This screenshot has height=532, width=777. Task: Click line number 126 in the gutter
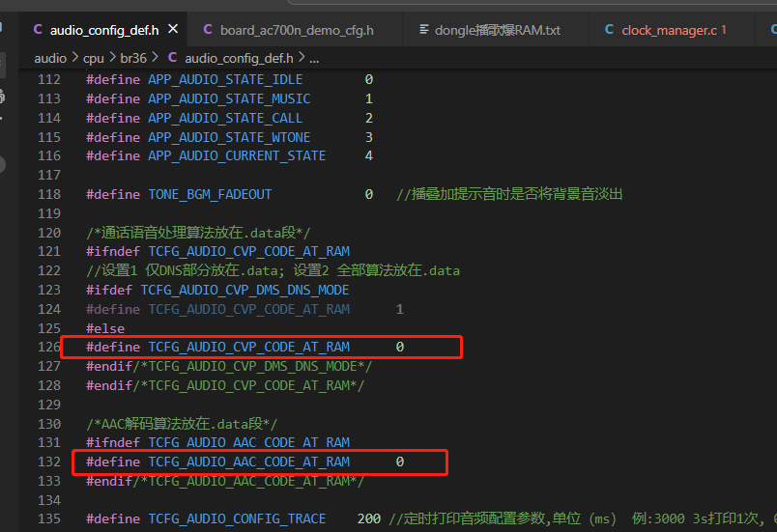pos(49,347)
